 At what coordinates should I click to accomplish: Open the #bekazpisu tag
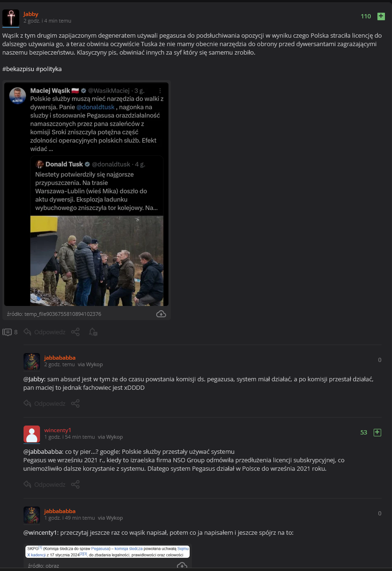(18, 69)
